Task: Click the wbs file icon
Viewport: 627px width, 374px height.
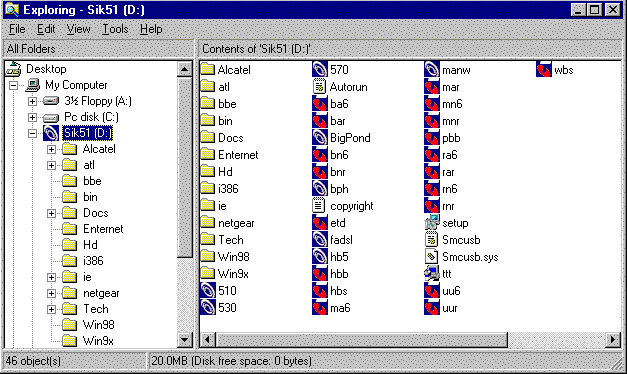Action: [544, 70]
